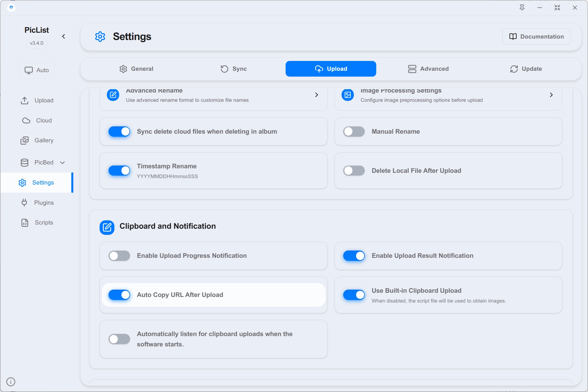Click the Settings gear header icon
The image size is (588, 392).
(x=100, y=37)
